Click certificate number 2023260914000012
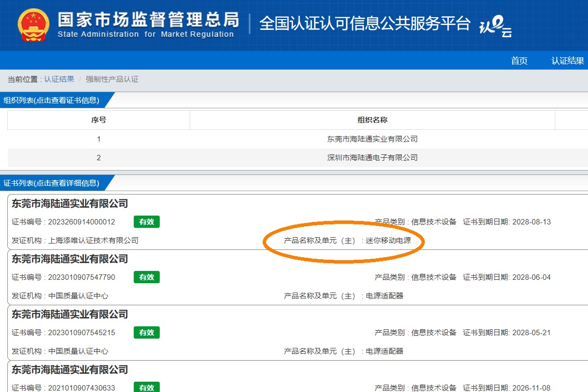Screen dimensions: 588x392 tap(81, 222)
